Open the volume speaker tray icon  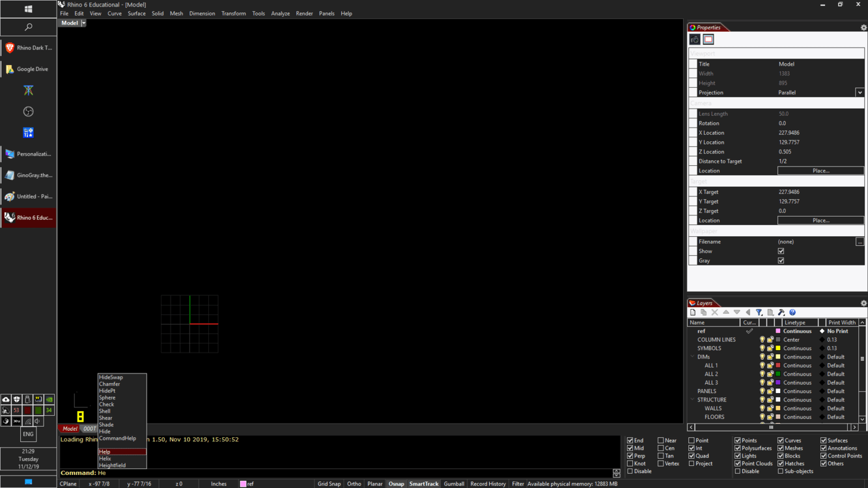point(38,422)
